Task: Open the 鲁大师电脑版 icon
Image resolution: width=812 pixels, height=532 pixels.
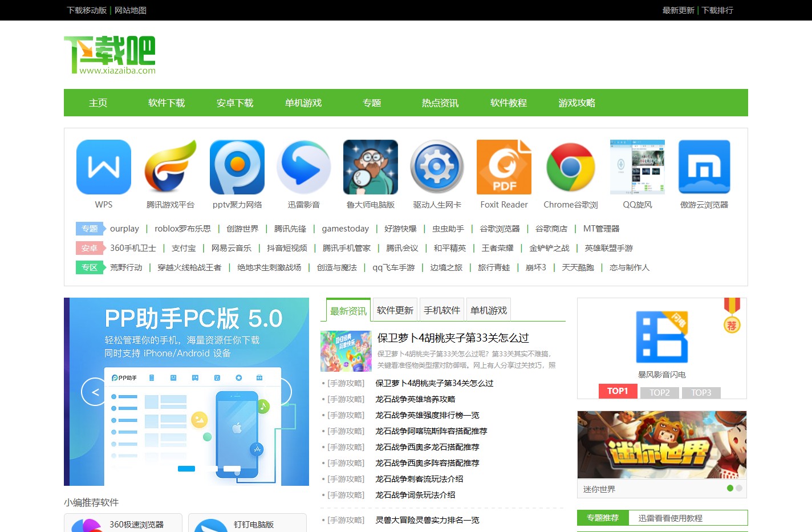Action: pos(371,167)
